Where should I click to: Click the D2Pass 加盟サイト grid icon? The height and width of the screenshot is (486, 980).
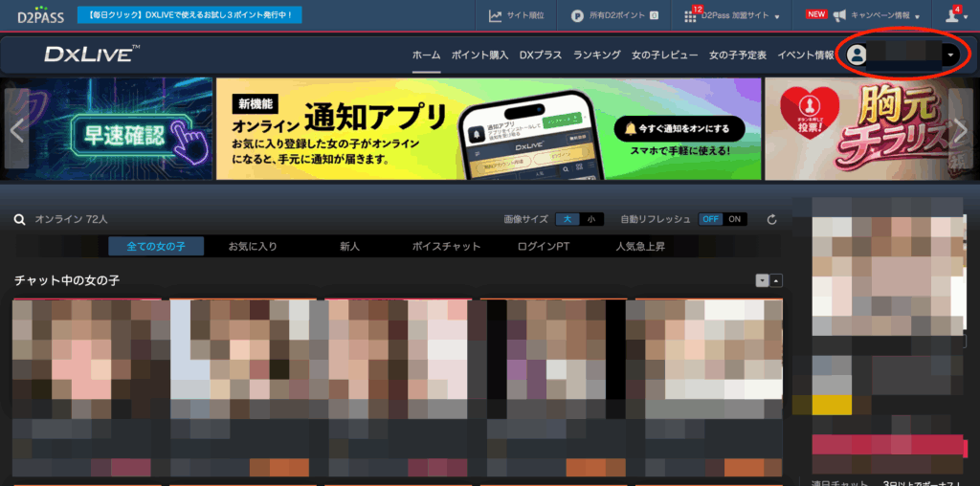(x=690, y=17)
